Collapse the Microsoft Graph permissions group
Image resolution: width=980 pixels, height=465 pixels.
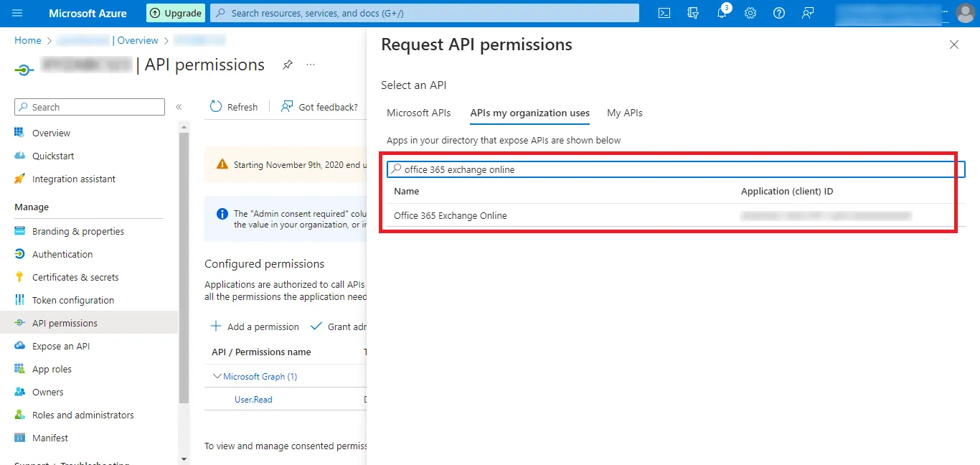[217, 377]
